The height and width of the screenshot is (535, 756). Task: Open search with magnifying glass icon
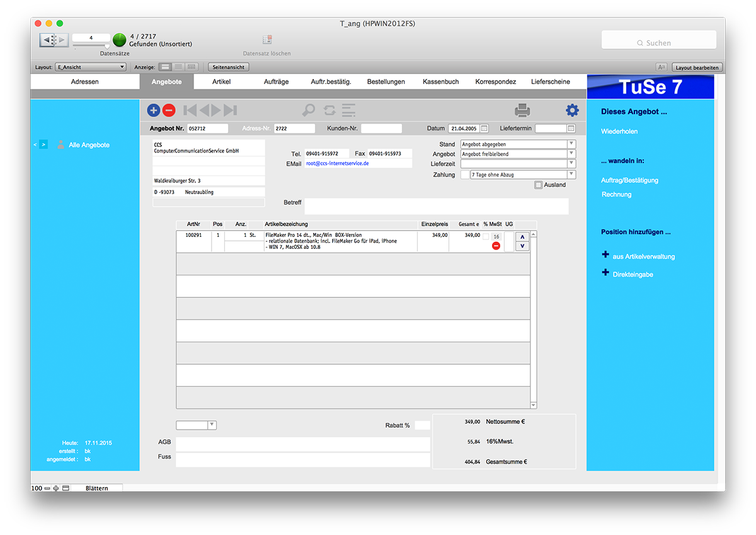click(309, 110)
